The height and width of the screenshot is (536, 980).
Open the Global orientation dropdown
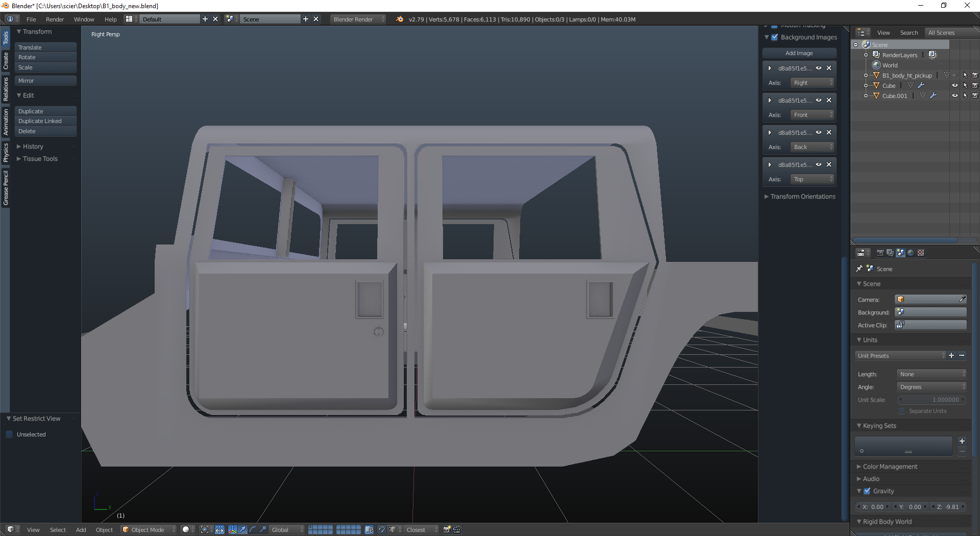click(287, 529)
